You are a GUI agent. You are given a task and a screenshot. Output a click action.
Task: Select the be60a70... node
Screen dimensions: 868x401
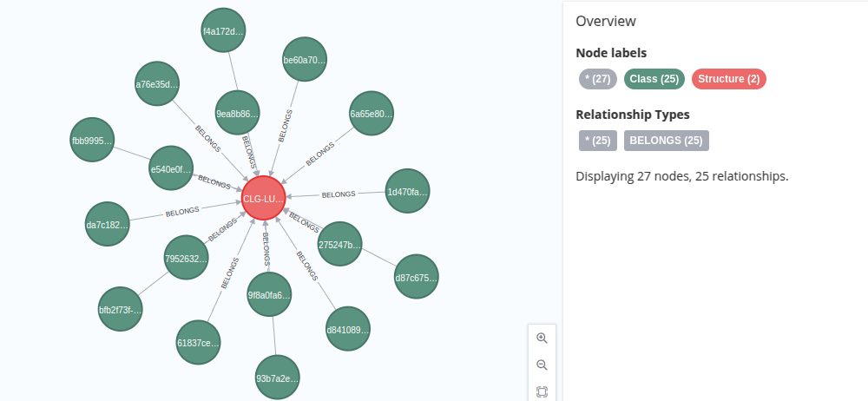tap(304, 59)
